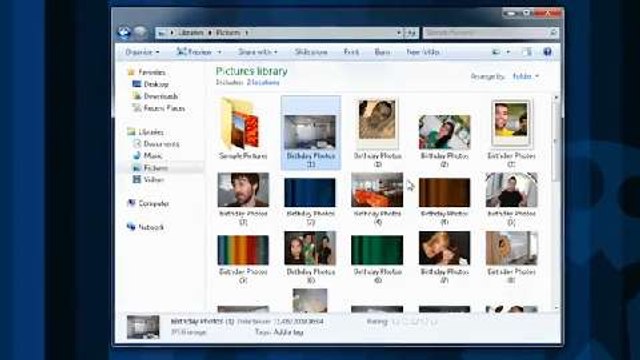The height and width of the screenshot is (360, 640).
Task: Select the highlighted Birthday Photos room thumbnail
Action: [310, 133]
